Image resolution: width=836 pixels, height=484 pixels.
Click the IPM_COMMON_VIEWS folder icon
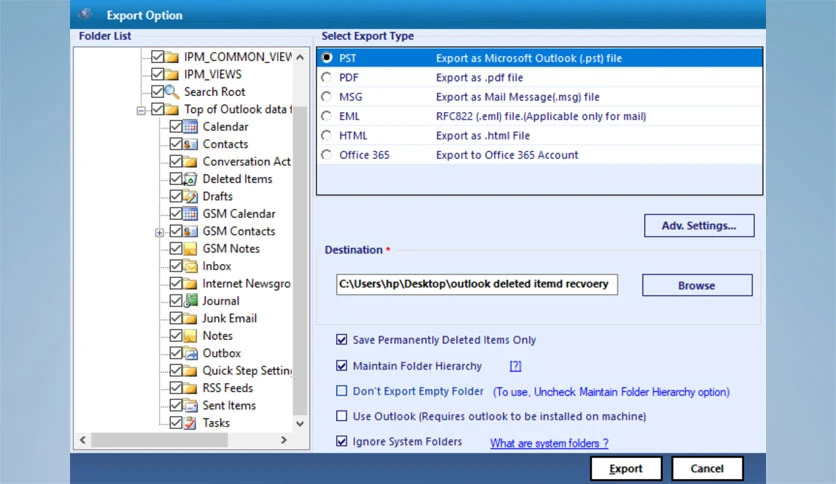(x=172, y=57)
